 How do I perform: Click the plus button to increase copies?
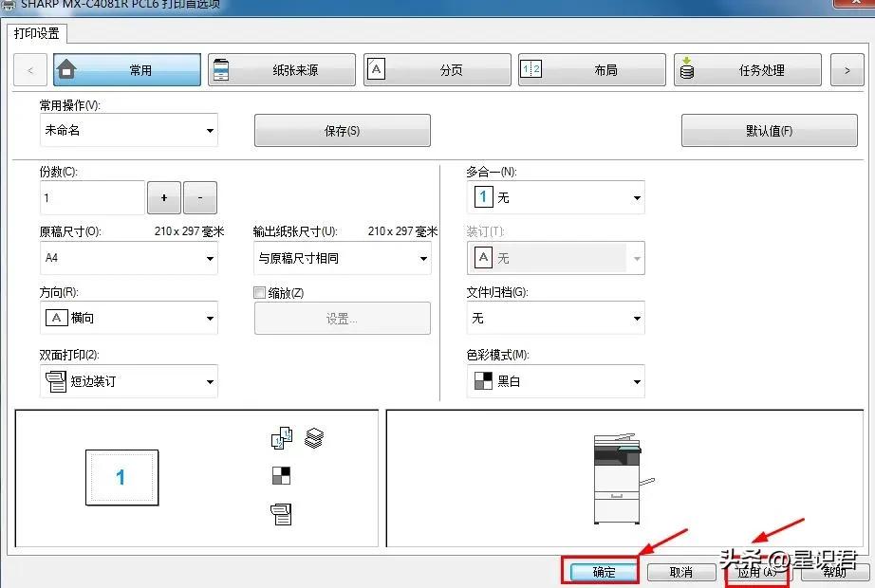click(x=163, y=197)
